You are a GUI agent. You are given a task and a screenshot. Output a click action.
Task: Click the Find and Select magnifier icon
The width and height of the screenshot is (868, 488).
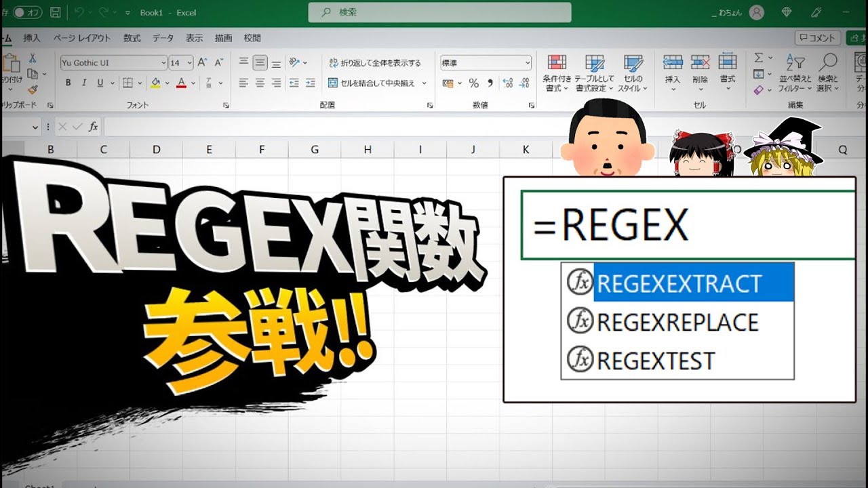click(828, 63)
